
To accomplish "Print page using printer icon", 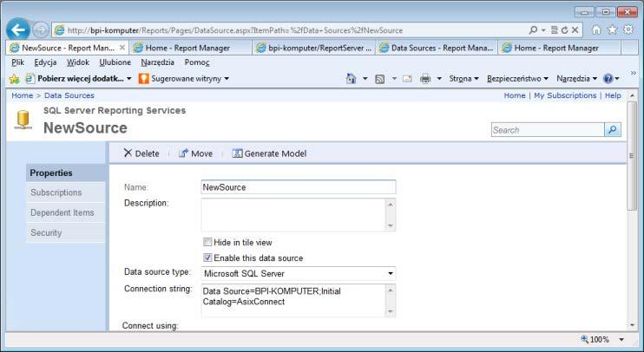I will [x=425, y=78].
